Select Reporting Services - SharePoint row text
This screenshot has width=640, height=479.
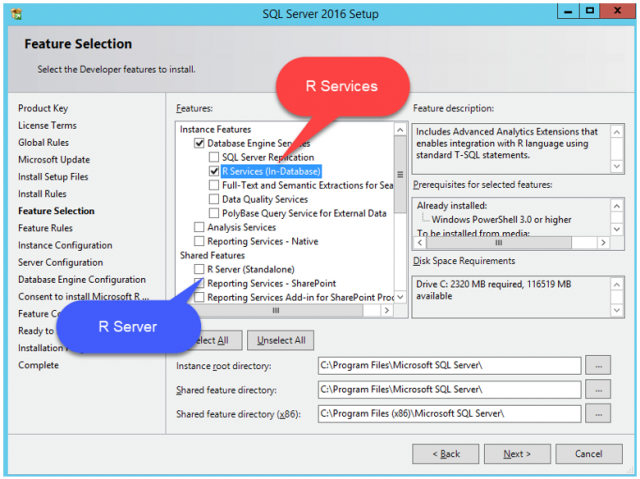click(x=271, y=283)
